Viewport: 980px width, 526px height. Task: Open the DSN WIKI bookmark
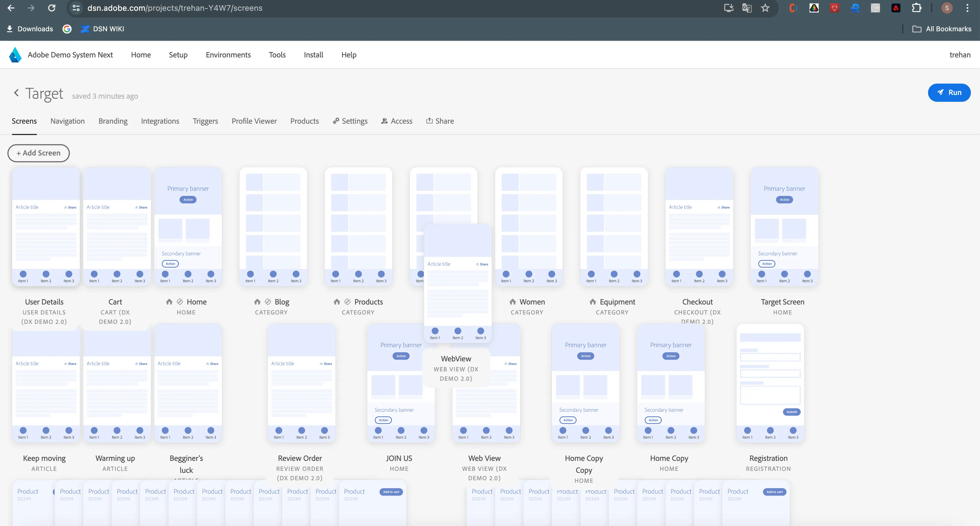click(102, 29)
